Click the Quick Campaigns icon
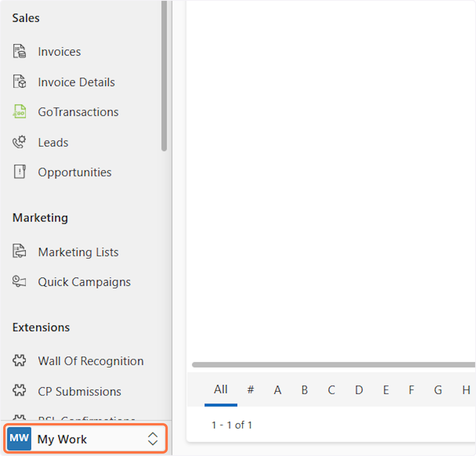Image resolution: width=476 pixels, height=456 pixels. coord(19,282)
